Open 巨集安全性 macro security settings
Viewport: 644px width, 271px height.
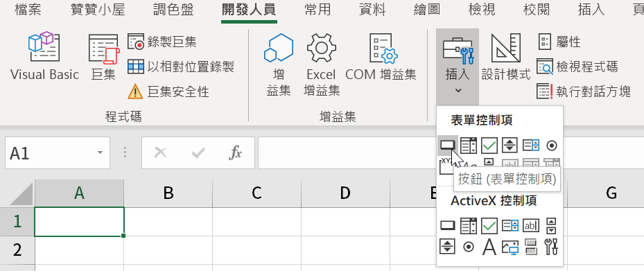pos(168,91)
